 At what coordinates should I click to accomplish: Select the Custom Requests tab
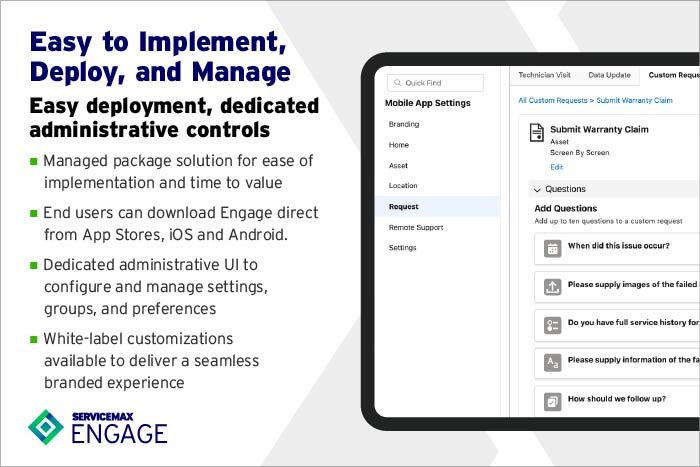(x=673, y=75)
